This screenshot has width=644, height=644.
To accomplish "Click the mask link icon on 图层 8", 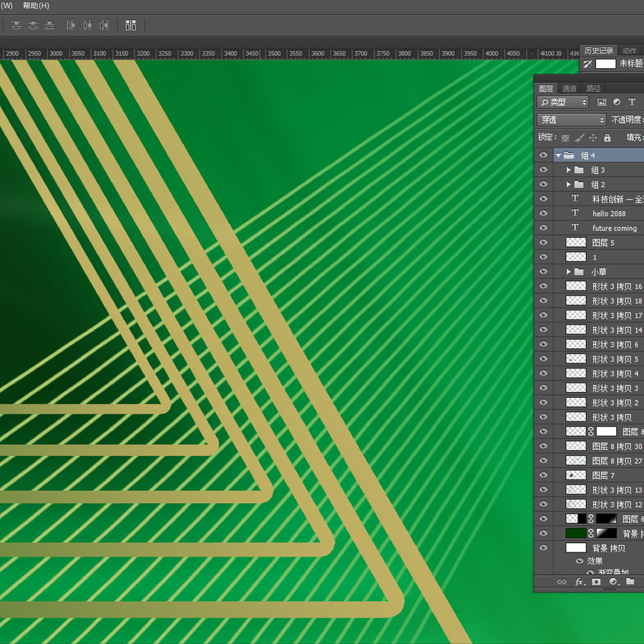I will click(591, 431).
